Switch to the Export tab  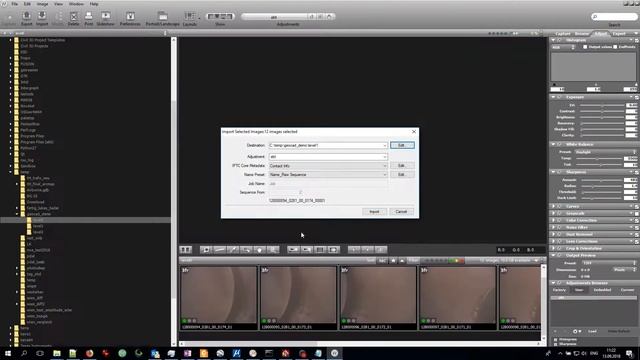tap(619, 33)
